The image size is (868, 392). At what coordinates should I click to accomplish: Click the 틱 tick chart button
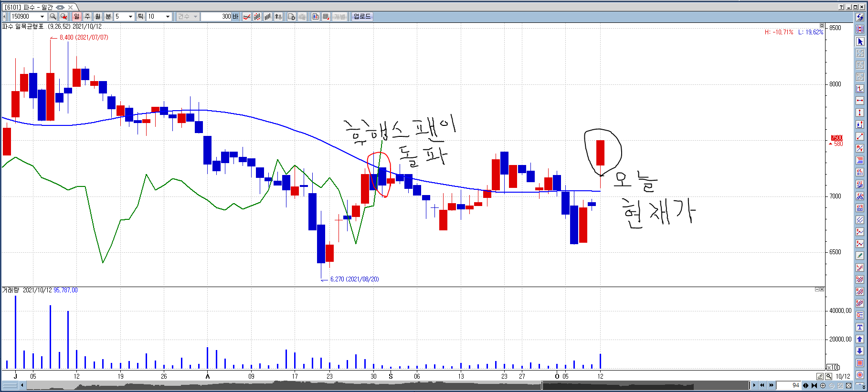tap(141, 17)
